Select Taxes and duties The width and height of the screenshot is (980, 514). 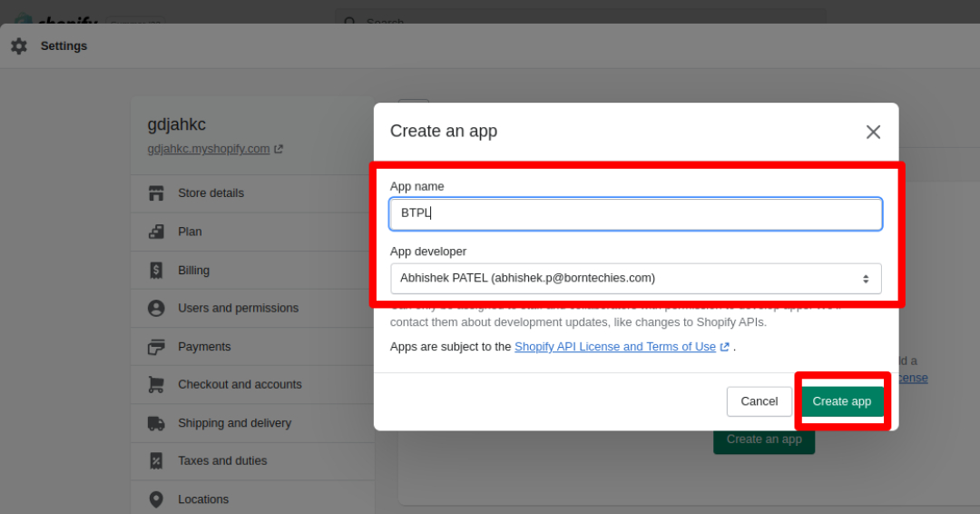pyautogui.click(x=252, y=460)
